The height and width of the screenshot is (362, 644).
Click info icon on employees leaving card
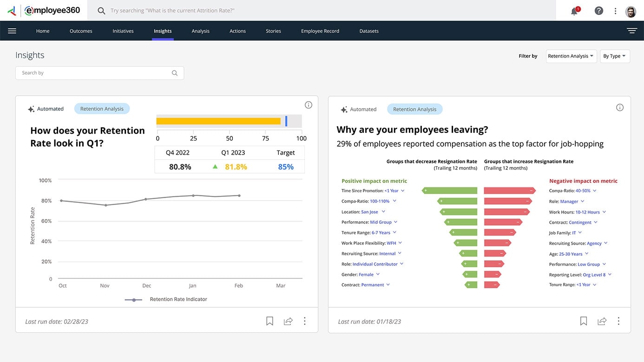click(619, 108)
